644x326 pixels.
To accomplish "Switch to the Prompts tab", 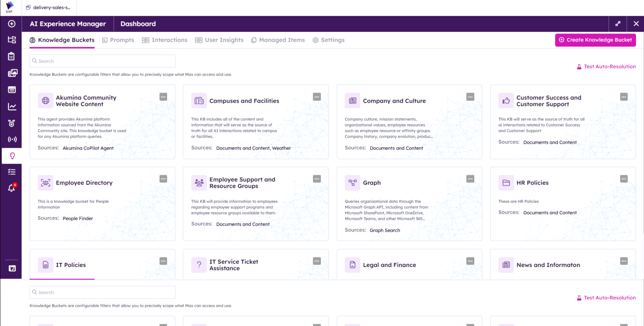I will 118,40.
